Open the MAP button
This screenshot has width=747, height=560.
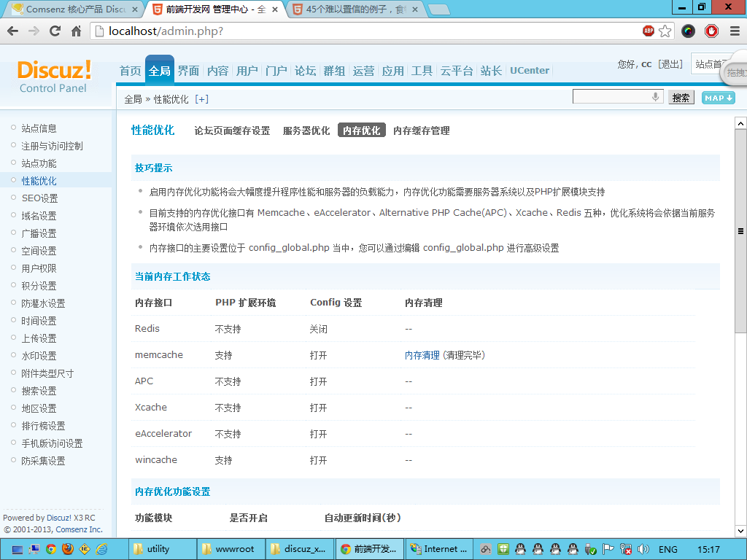(718, 98)
